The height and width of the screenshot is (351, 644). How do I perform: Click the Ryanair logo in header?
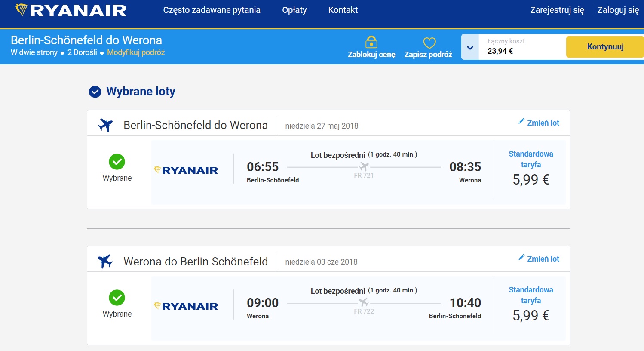coord(71,10)
